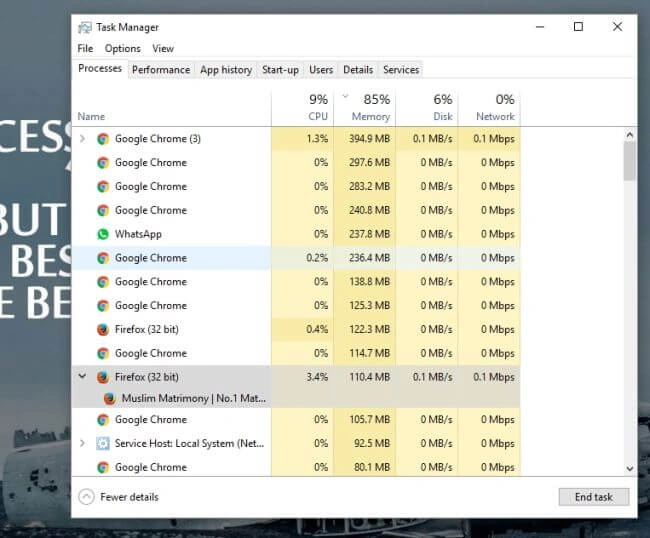This screenshot has width=650, height=538.
Task: Click the scrollbar down arrow
Action: tap(630, 469)
